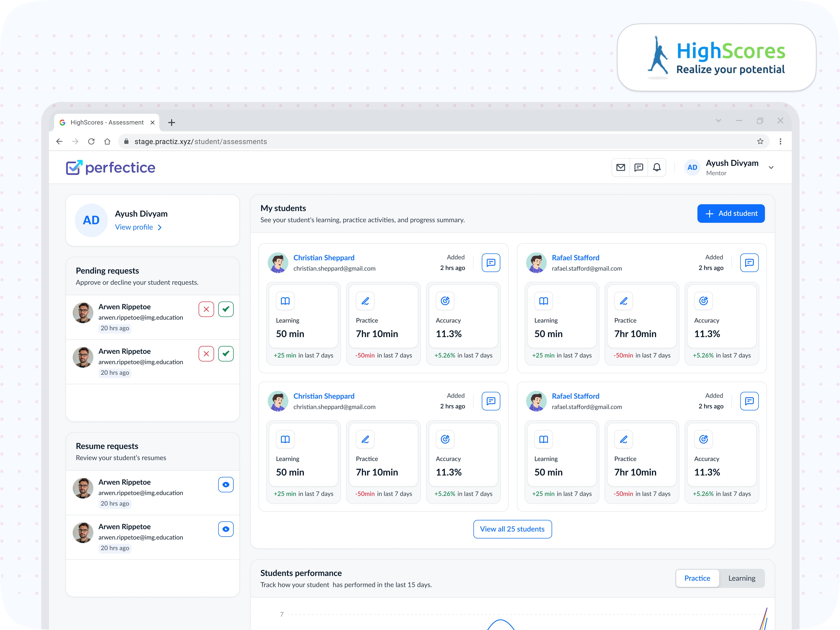Click the Add student button
Viewport: 840px width, 630px height.
coord(731,213)
